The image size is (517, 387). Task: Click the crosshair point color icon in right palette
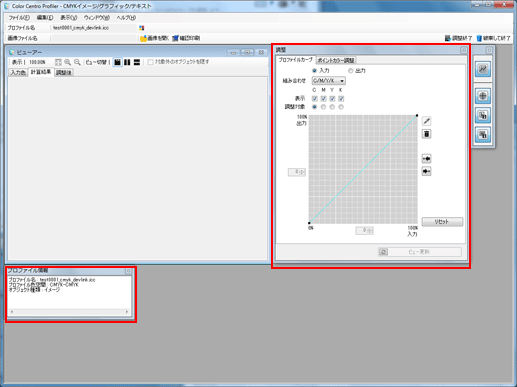click(483, 96)
